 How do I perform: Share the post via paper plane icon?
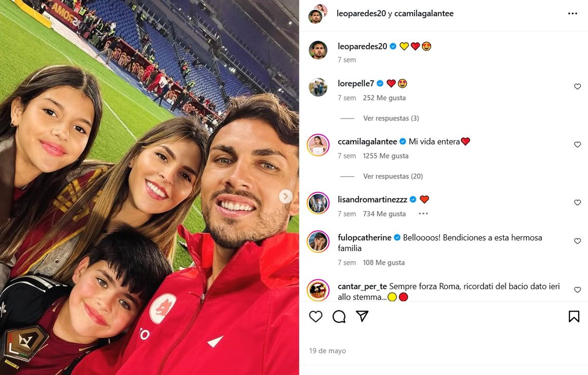pyautogui.click(x=362, y=316)
